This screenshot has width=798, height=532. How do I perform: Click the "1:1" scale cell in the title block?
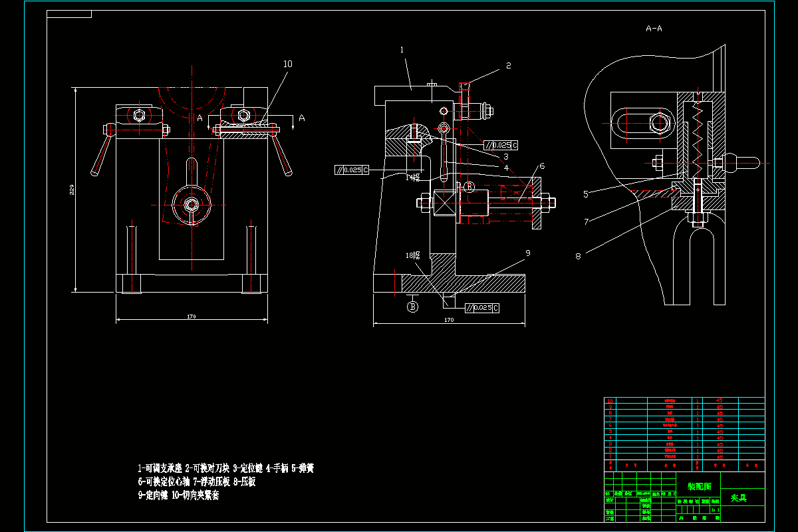point(716,510)
